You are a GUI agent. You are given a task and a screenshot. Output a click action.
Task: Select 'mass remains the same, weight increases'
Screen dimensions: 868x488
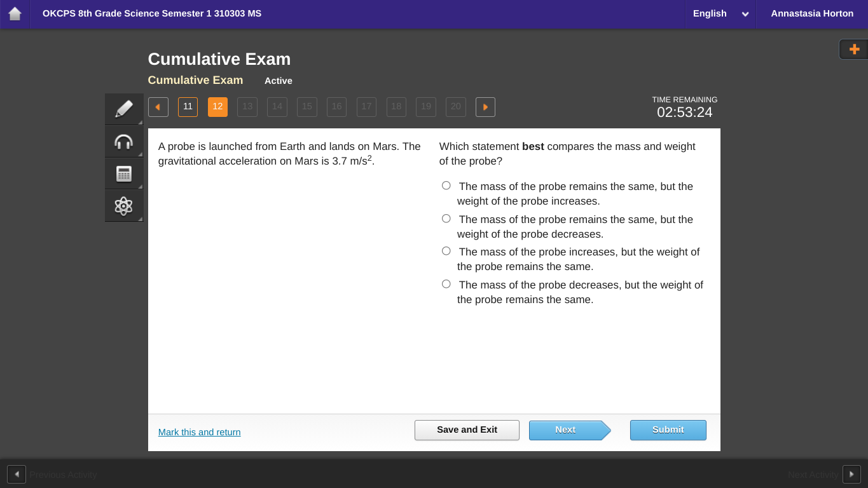pos(446,186)
